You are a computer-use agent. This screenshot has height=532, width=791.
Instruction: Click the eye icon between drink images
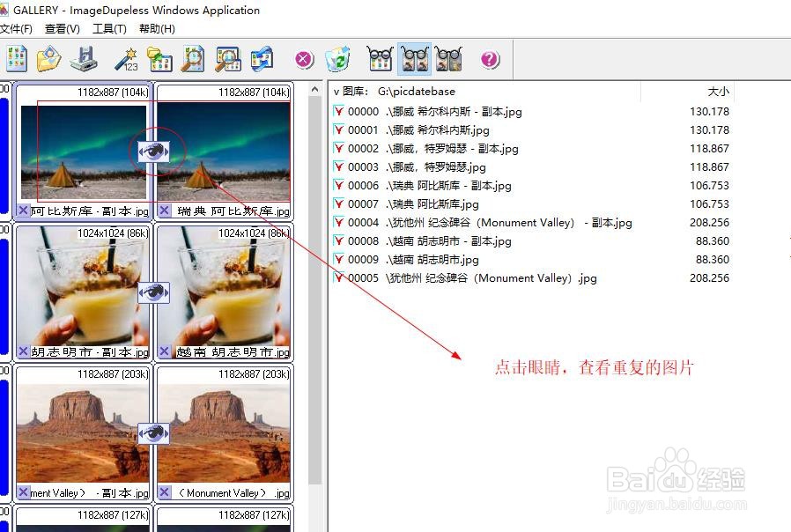click(153, 292)
